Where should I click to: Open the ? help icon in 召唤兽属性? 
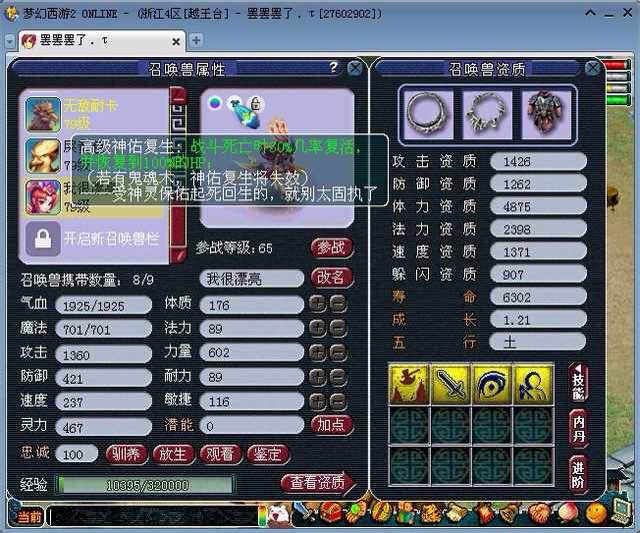tap(333, 67)
